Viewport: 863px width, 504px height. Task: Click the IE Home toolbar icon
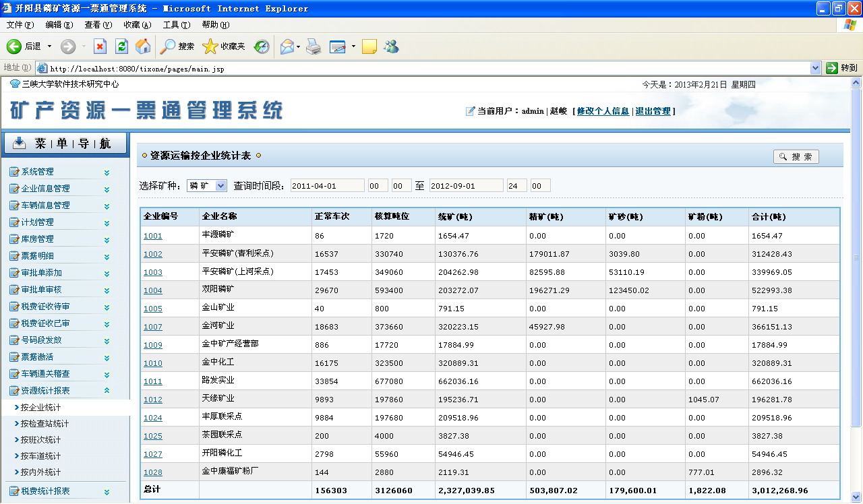(143, 46)
